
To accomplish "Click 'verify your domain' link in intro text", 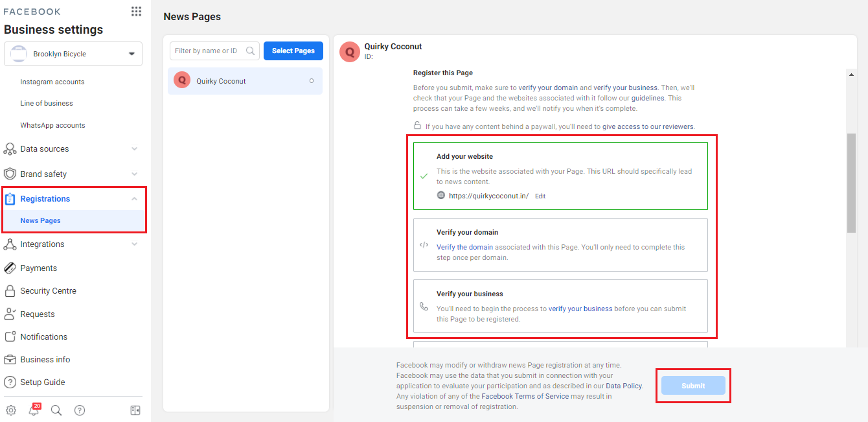I will pos(548,88).
